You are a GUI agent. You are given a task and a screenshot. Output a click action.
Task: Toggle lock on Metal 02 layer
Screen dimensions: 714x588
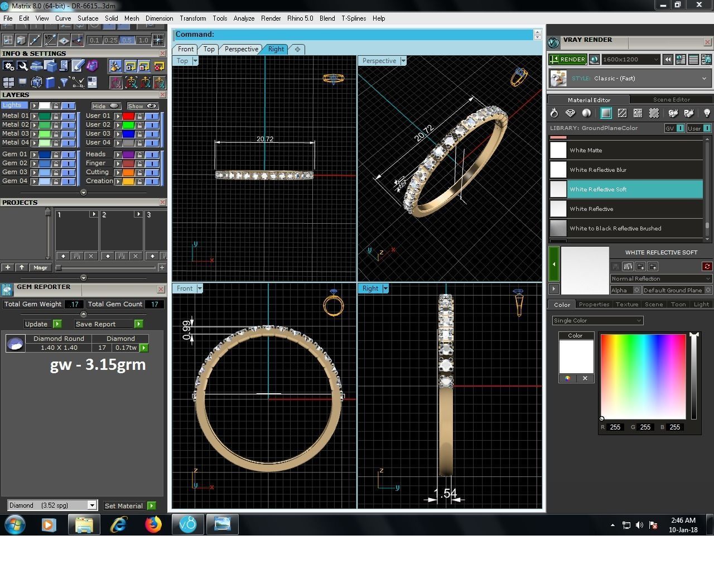tap(57, 125)
